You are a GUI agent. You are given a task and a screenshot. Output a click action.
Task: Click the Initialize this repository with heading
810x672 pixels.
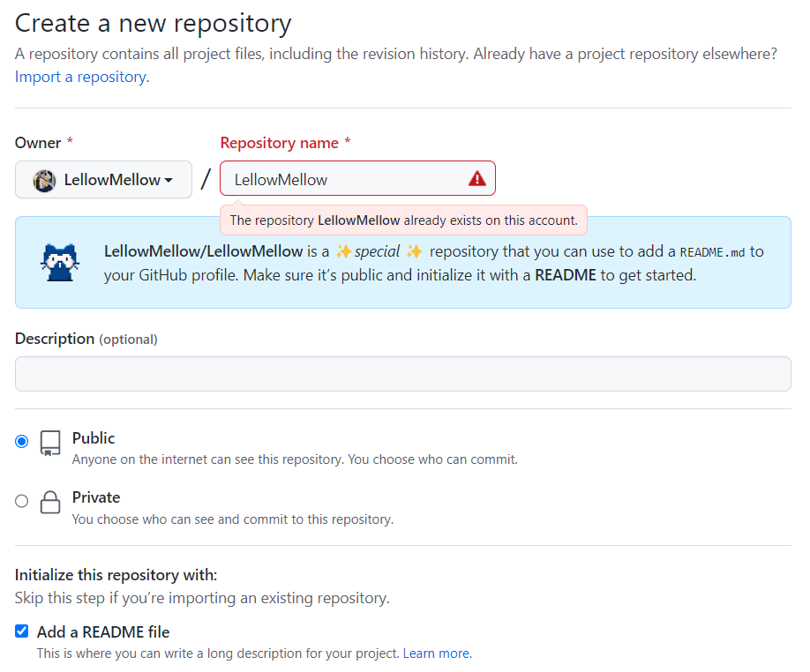coord(116,574)
